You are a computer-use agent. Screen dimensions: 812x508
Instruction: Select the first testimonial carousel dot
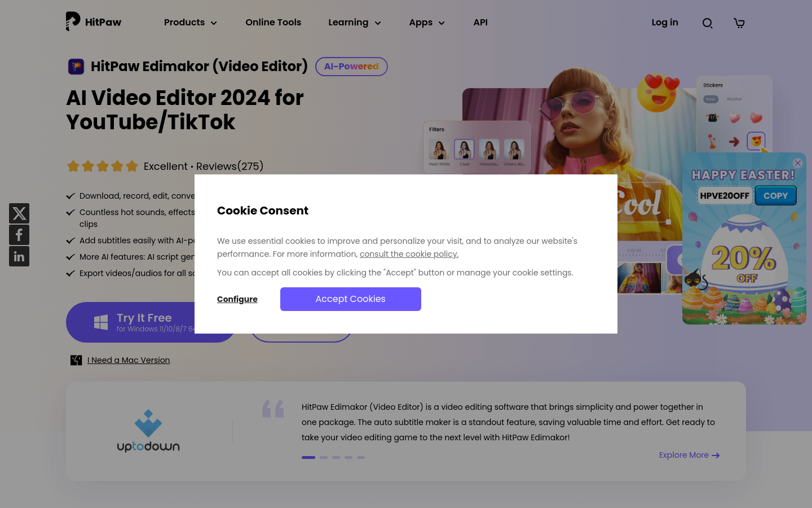pos(308,457)
